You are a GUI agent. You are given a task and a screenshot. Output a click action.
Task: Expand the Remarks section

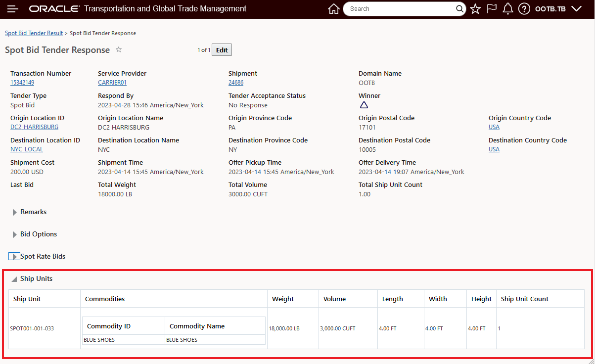coord(15,212)
